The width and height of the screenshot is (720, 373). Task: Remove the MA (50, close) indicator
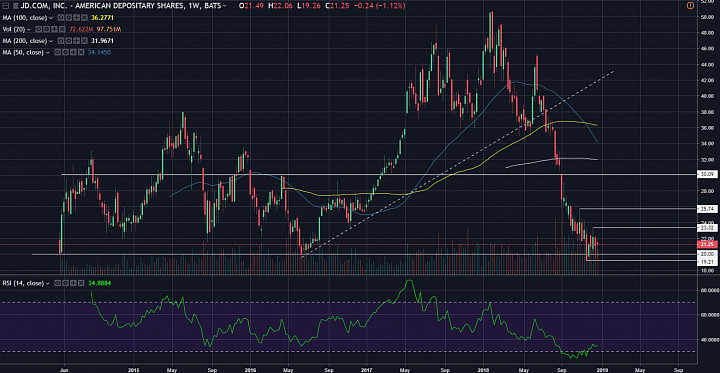pos(81,52)
